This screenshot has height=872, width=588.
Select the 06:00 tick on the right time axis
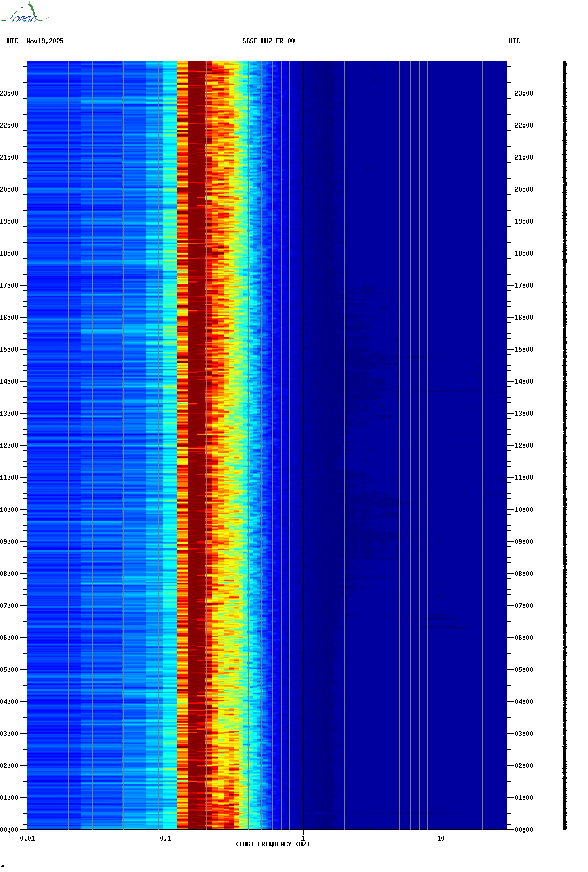pyautogui.click(x=523, y=638)
